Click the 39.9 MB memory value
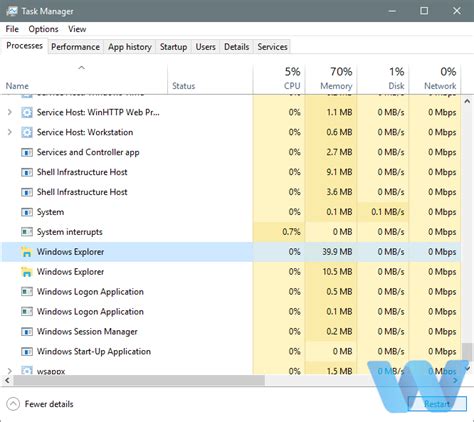 point(337,252)
